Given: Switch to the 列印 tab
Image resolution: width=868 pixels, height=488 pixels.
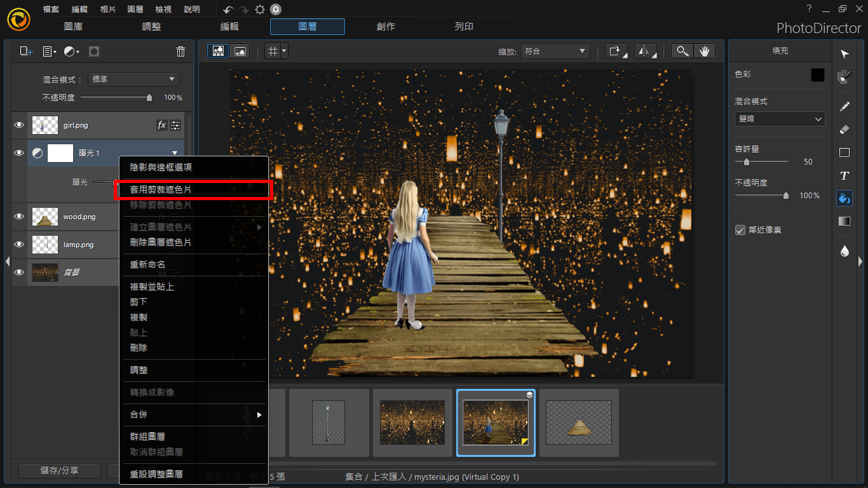Looking at the screenshot, I should pos(464,27).
